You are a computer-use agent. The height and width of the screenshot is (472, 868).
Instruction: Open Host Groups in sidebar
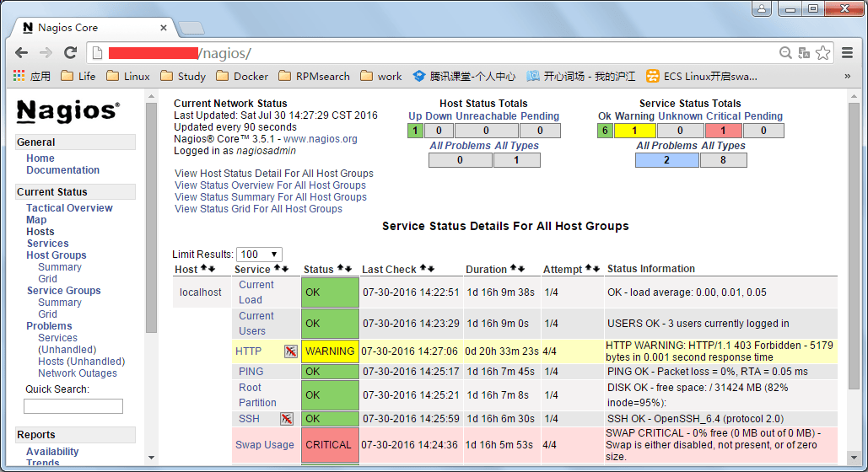[57, 255]
